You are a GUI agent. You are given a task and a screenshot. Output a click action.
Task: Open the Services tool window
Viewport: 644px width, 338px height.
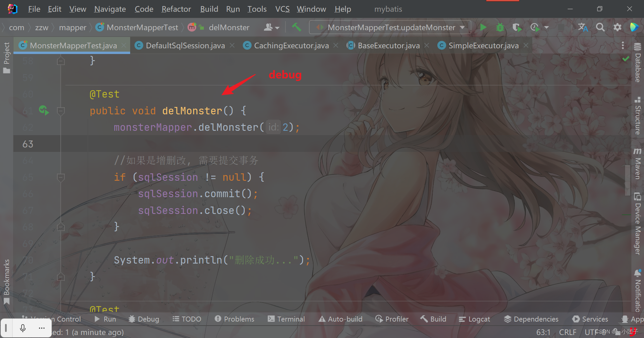click(x=590, y=319)
